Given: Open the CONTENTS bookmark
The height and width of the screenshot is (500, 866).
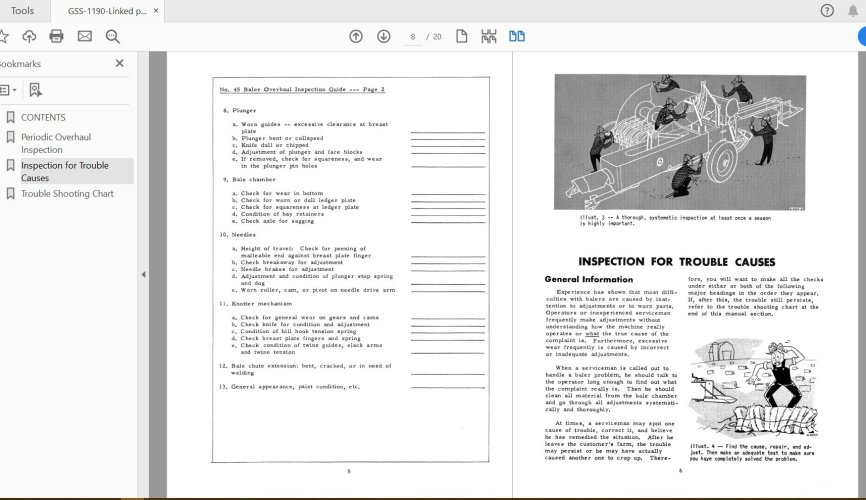Looking at the screenshot, I should (42, 117).
